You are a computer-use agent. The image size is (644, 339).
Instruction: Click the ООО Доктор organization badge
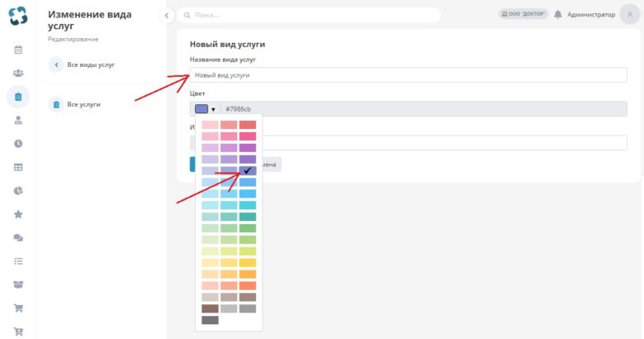pos(523,13)
